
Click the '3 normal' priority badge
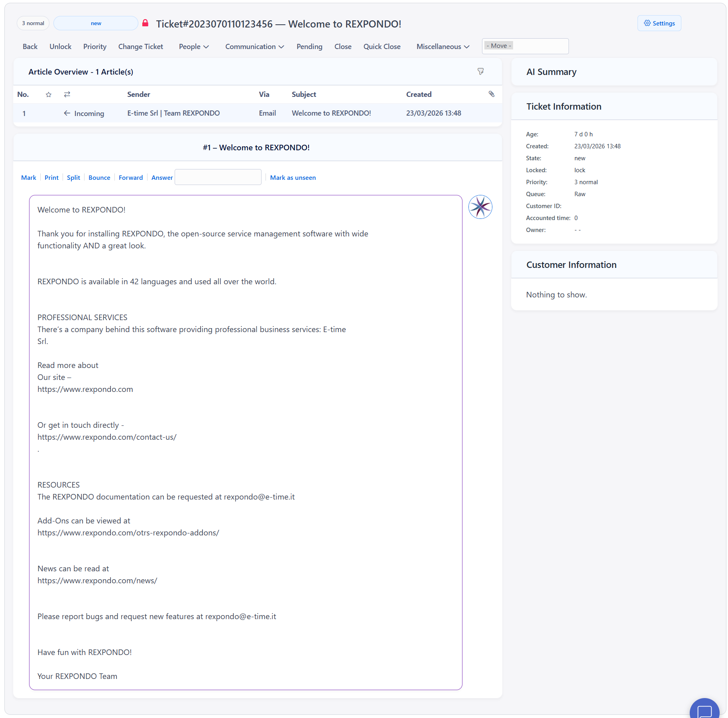point(33,23)
